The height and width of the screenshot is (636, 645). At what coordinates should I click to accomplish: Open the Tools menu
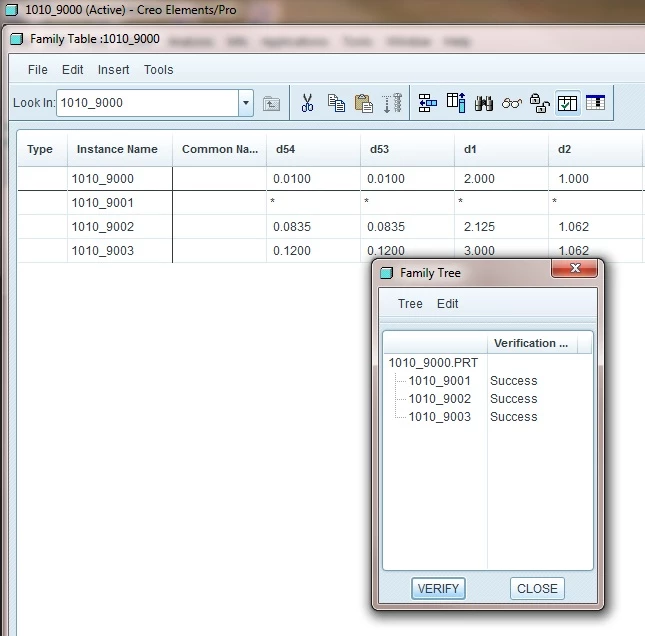(158, 70)
